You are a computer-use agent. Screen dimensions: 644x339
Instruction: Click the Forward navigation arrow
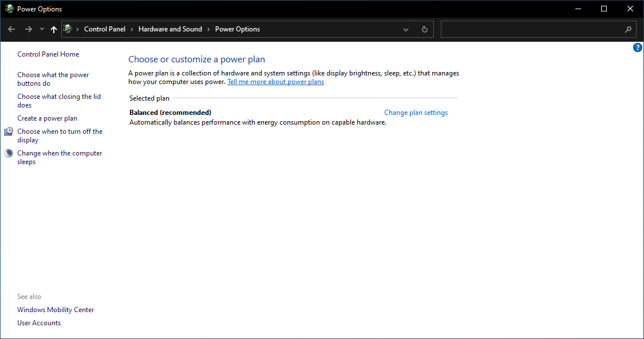tap(28, 29)
